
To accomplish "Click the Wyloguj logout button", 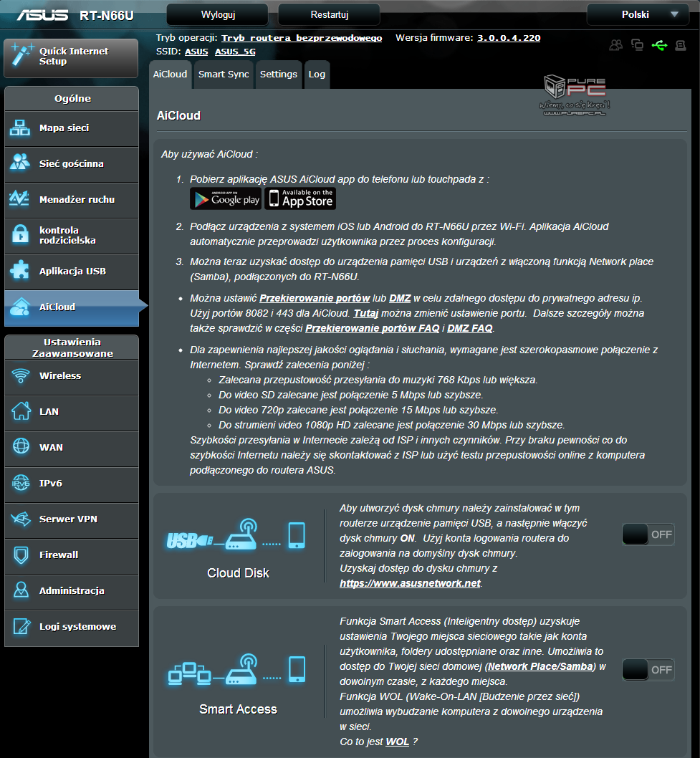I will click(218, 14).
